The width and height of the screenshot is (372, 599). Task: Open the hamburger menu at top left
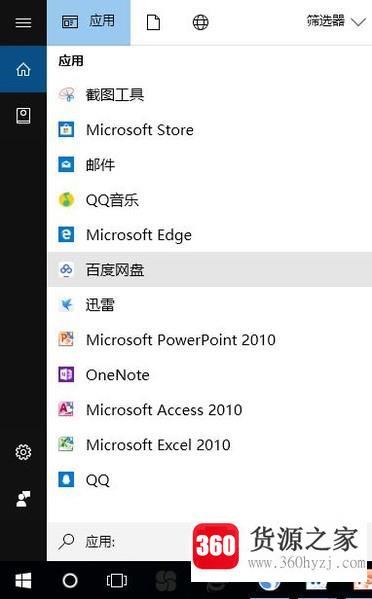click(23, 23)
